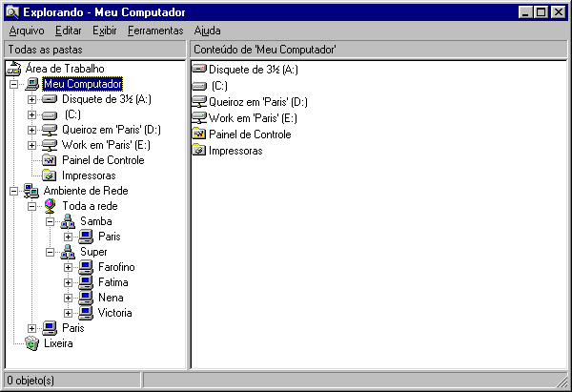Viewport: 572px width, 392px height.
Task: Select 'Toda a rede' label in tree
Action: point(90,206)
